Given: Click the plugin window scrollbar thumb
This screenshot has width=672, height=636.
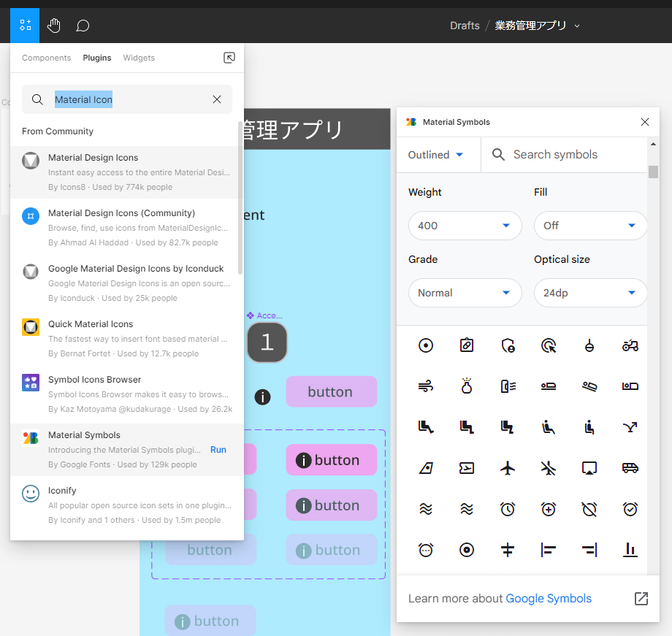Looking at the screenshot, I should 653,172.
